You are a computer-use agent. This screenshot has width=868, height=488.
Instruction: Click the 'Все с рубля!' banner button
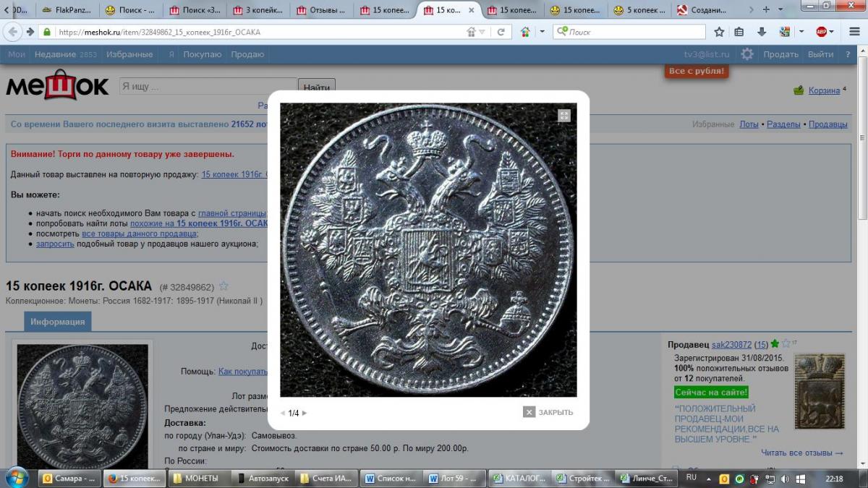coord(697,71)
